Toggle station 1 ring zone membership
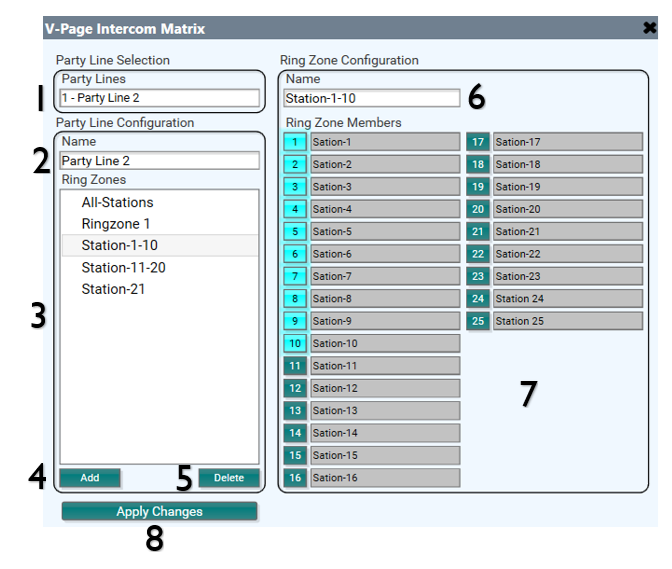Viewport: 672px width, 569px height. (x=295, y=142)
